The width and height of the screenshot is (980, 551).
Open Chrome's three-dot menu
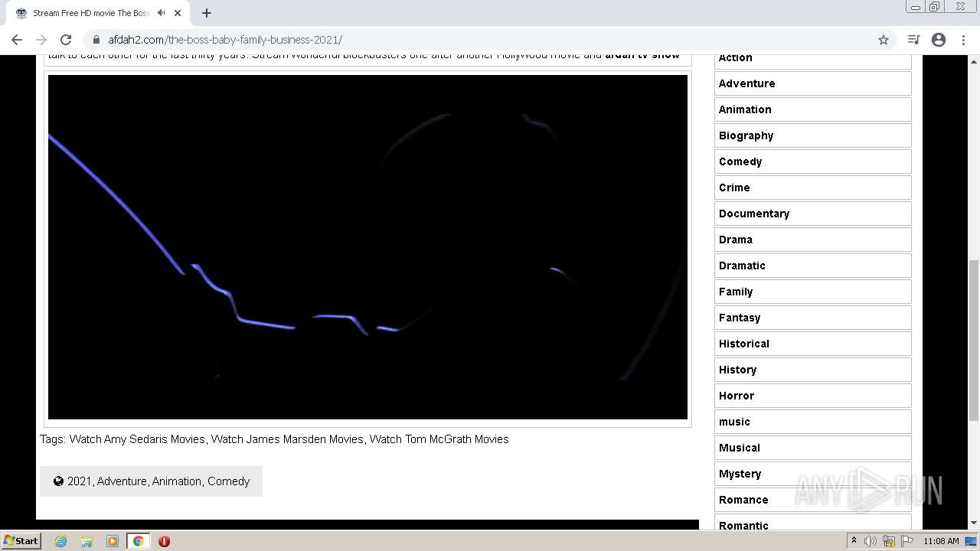[x=963, y=40]
